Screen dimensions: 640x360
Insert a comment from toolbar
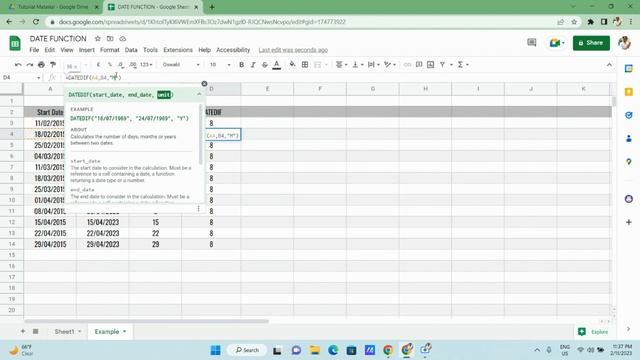pyautogui.click(x=419, y=64)
